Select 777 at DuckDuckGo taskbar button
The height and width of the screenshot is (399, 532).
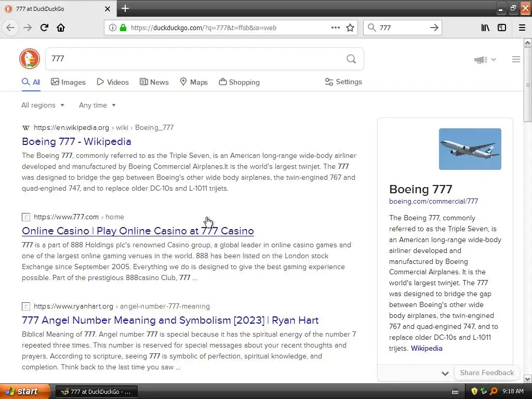(x=96, y=392)
